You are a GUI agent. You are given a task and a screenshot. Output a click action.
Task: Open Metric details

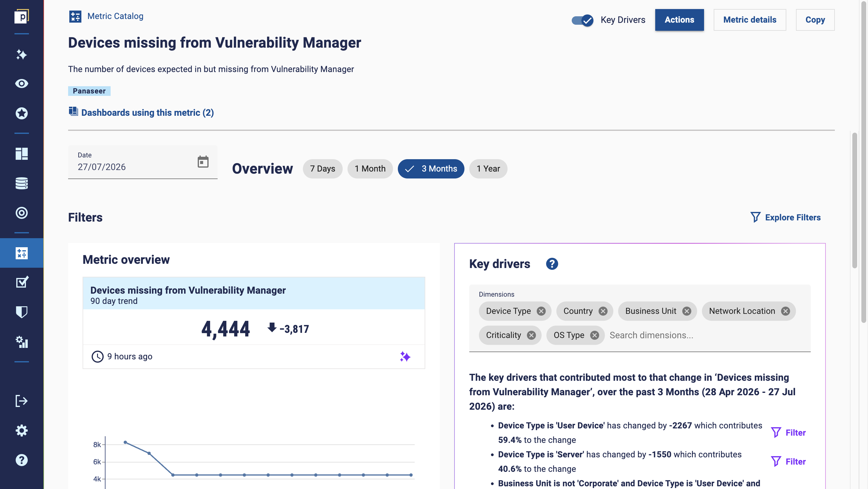click(750, 20)
